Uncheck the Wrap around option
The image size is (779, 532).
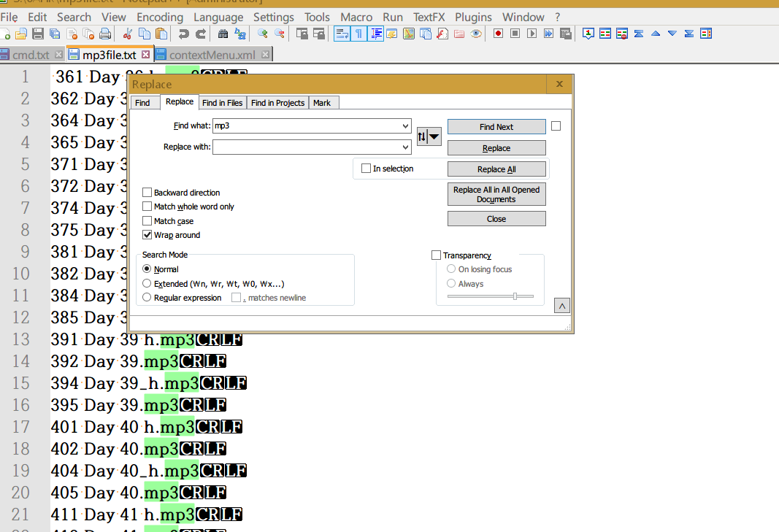pos(147,234)
